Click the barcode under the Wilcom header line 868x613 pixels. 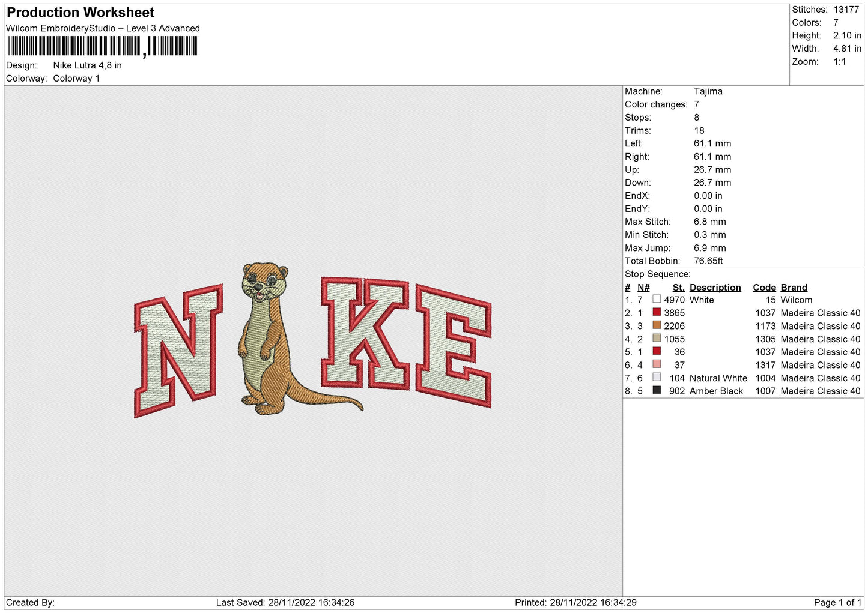click(x=103, y=46)
